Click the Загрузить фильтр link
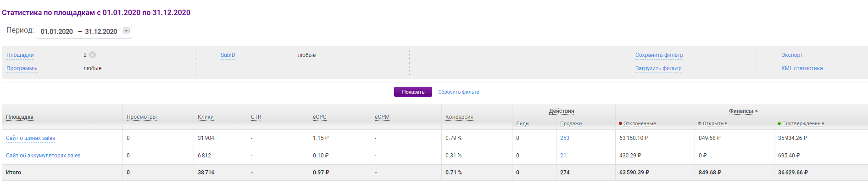 tap(658, 68)
